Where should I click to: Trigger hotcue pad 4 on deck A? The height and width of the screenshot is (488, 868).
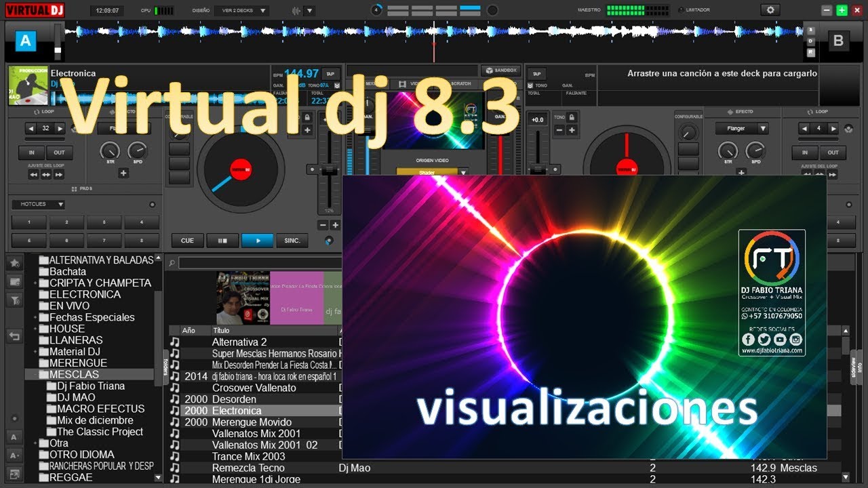pos(141,222)
